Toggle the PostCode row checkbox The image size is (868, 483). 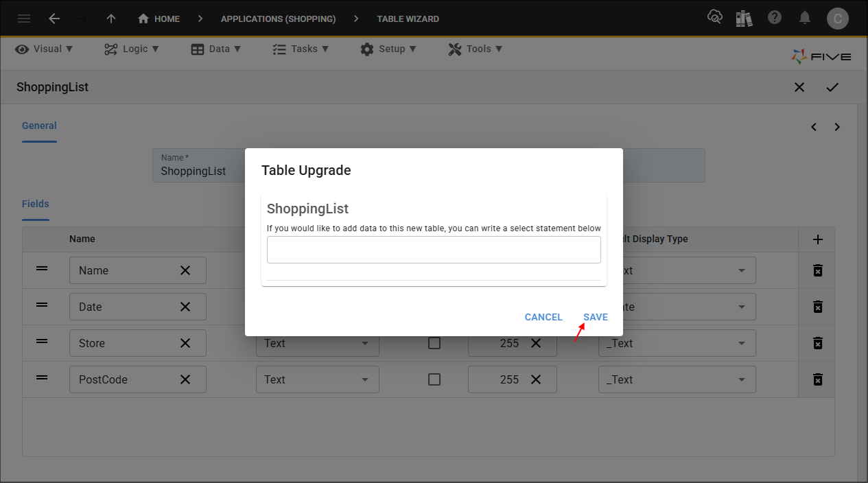(434, 379)
